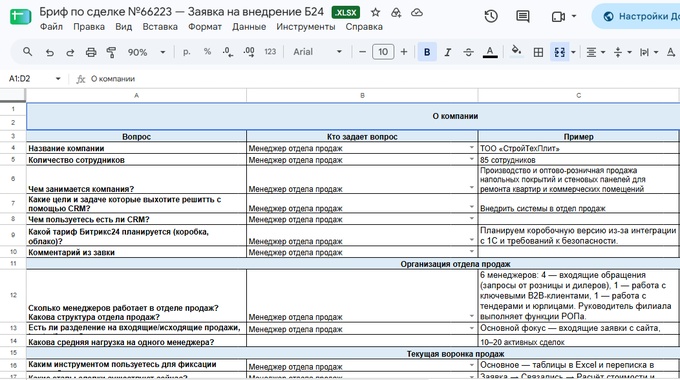Select row 12 header
Screen dimensions: 680x380
(13, 295)
